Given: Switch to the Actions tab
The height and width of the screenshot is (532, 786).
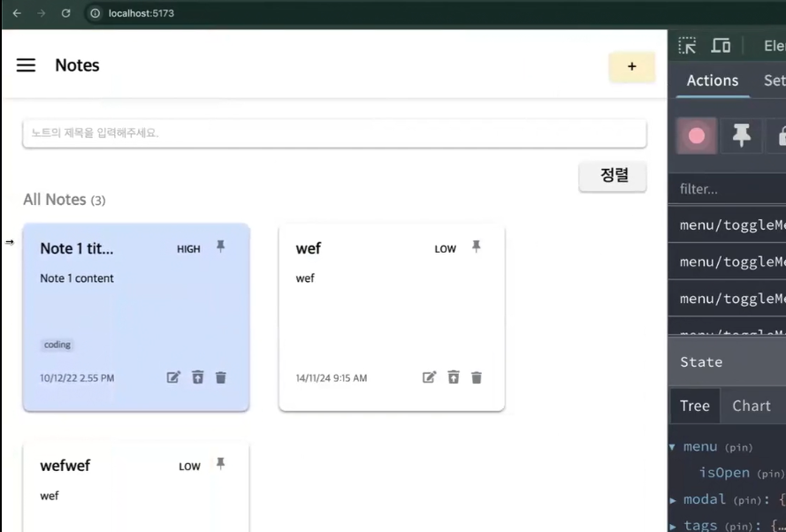Looking at the screenshot, I should (x=713, y=80).
